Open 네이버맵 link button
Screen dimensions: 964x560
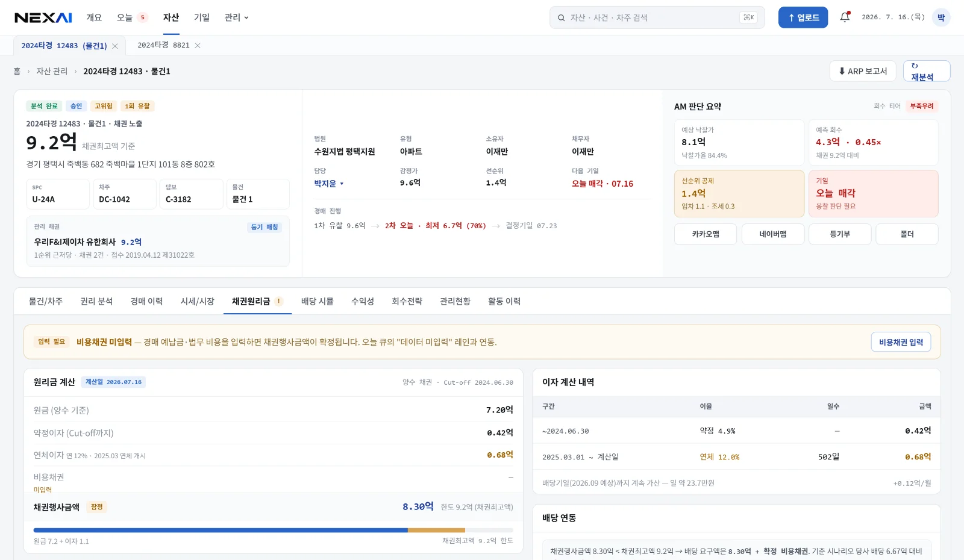[773, 234]
